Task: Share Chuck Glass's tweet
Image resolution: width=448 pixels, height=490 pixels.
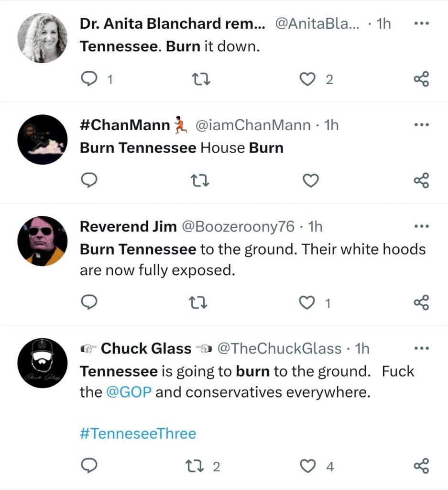Action: coord(421,466)
